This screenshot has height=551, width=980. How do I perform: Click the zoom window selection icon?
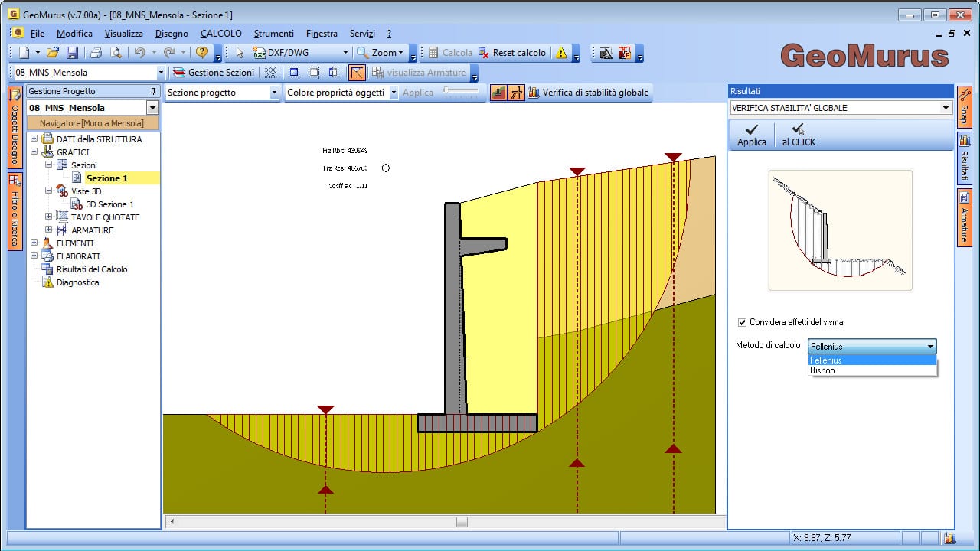tap(294, 73)
